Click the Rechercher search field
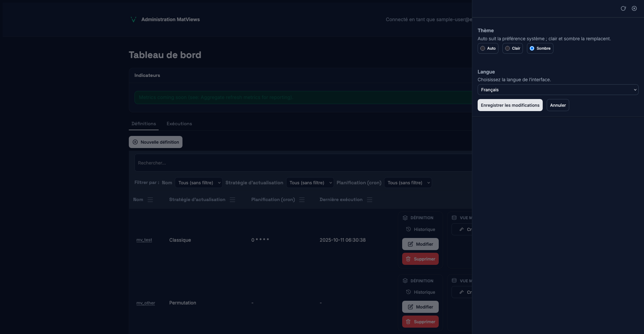This screenshot has width=644, height=334. 302,163
